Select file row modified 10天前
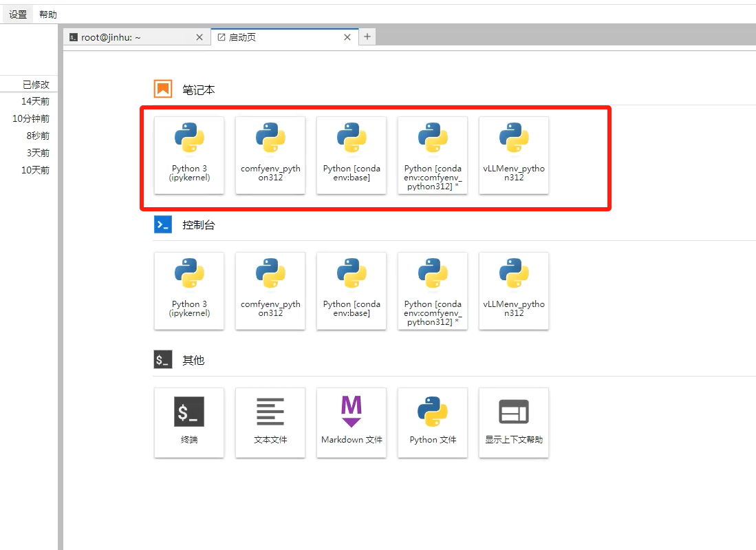Image resolution: width=756 pixels, height=550 pixels. (29, 170)
